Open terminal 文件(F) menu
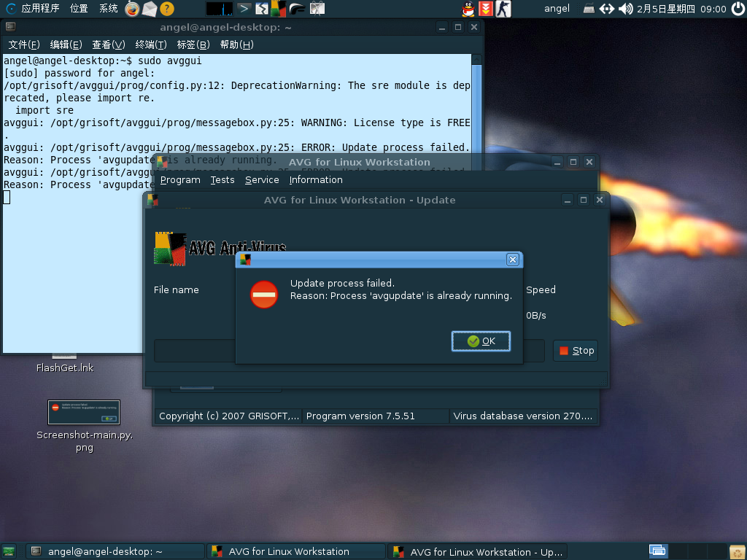The width and height of the screenshot is (747, 560). [24, 44]
